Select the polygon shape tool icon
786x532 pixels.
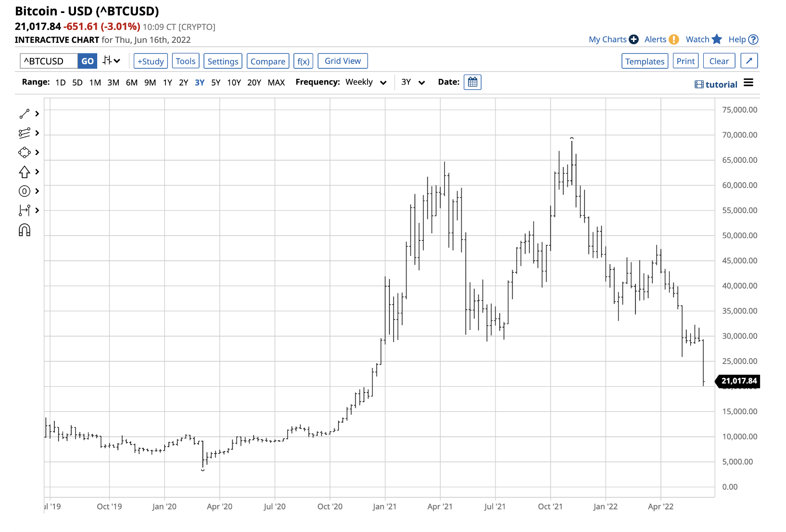[25, 152]
